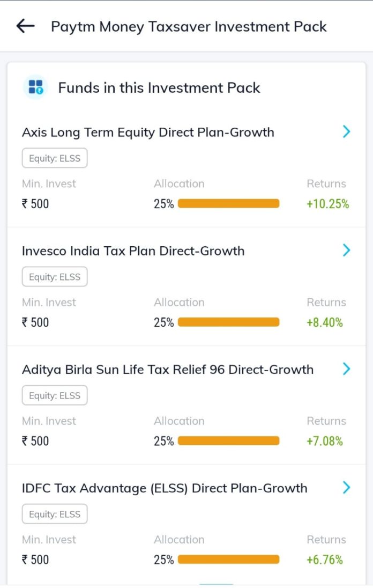This screenshot has height=588, width=373.
Task: Open Axis Long Term Equity Direct Plan-Growth
Action: (148, 133)
